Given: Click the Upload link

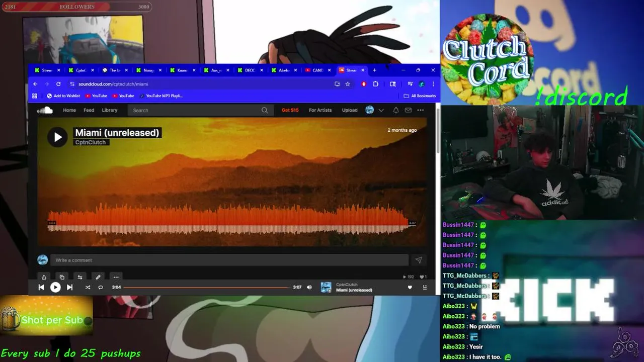Looking at the screenshot, I should point(350,110).
